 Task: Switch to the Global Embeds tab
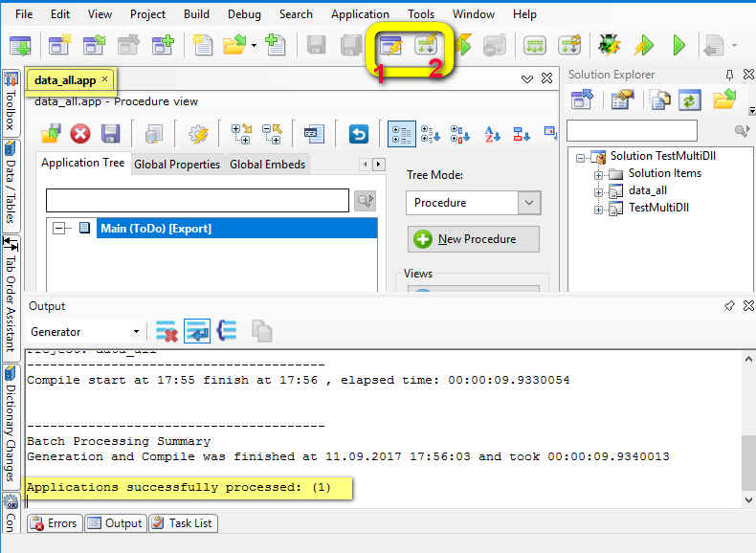pyautogui.click(x=267, y=165)
